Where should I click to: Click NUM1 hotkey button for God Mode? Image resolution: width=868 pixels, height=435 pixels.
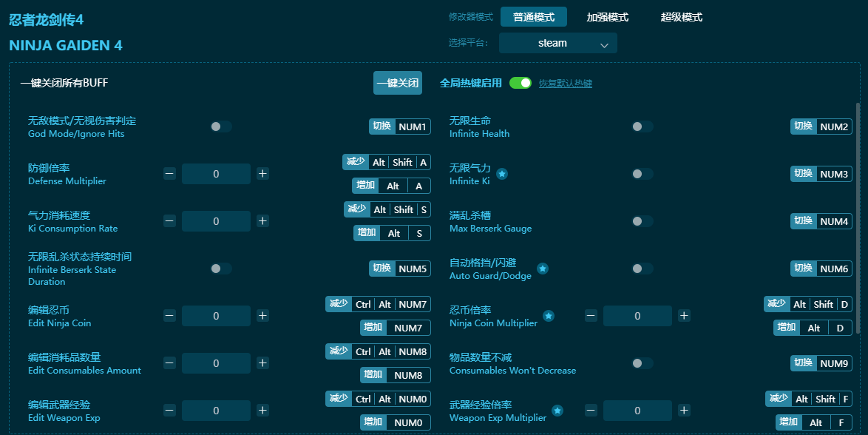[x=400, y=127]
